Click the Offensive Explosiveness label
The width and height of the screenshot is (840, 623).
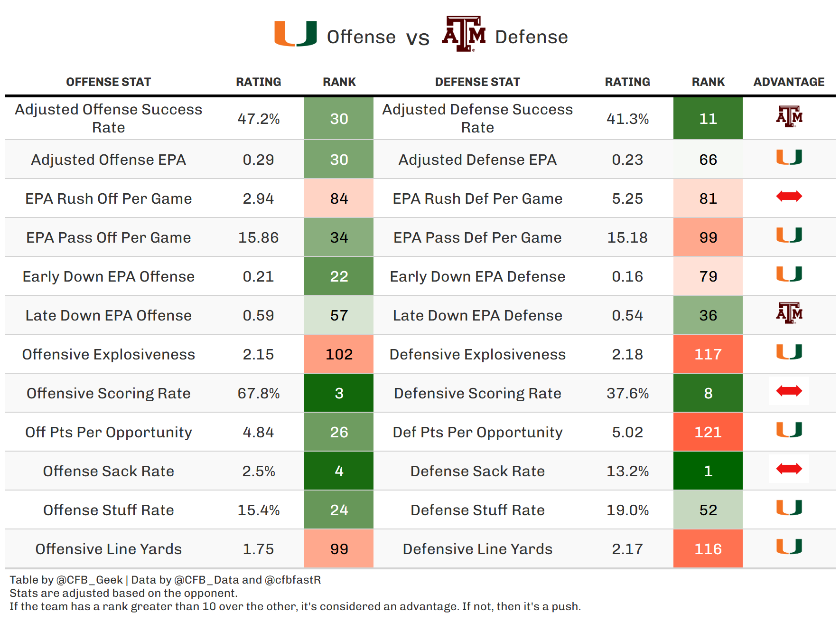tap(108, 354)
